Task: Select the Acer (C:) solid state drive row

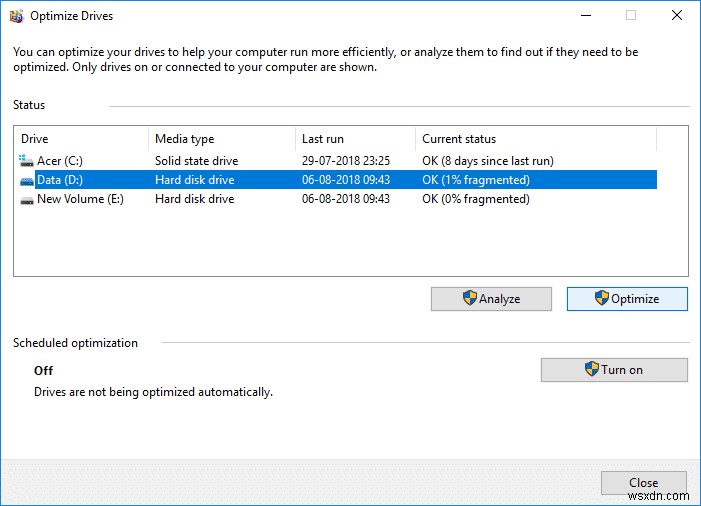Action: coord(195,160)
